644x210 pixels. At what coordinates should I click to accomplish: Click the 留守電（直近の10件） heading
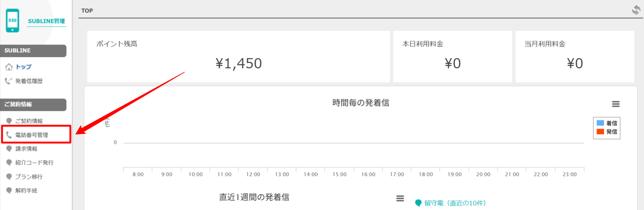pyautogui.click(x=455, y=203)
